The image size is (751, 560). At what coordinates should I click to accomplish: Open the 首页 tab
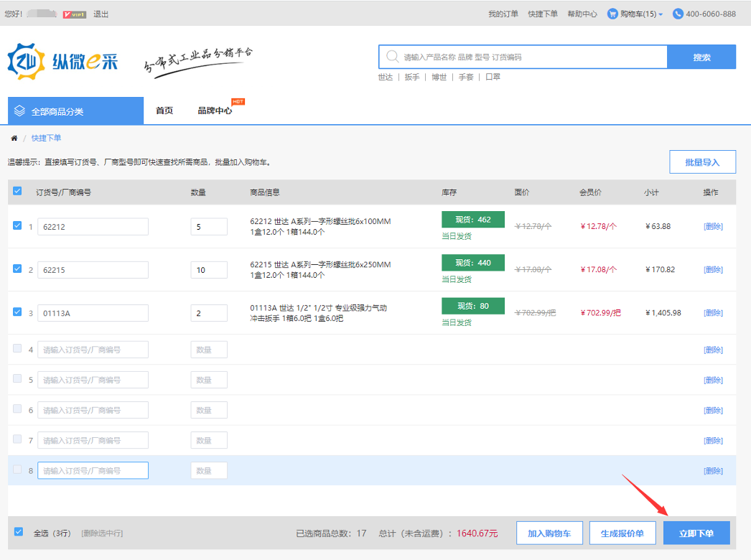(x=164, y=111)
